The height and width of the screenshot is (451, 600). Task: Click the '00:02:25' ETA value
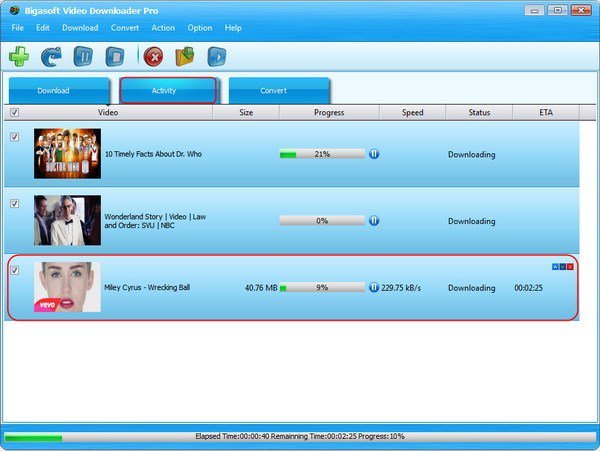528,288
